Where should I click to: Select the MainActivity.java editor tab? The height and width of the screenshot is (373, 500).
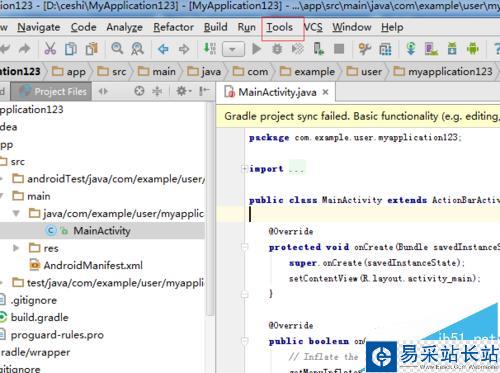[275, 92]
